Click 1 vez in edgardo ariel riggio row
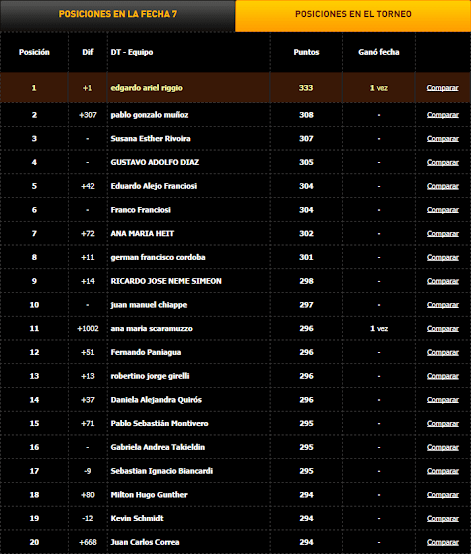 pyautogui.click(x=379, y=88)
